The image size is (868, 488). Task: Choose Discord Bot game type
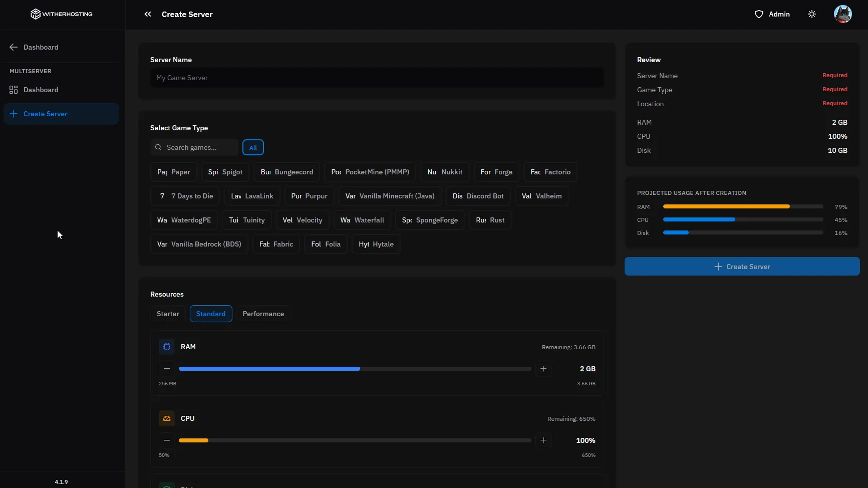(x=478, y=196)
